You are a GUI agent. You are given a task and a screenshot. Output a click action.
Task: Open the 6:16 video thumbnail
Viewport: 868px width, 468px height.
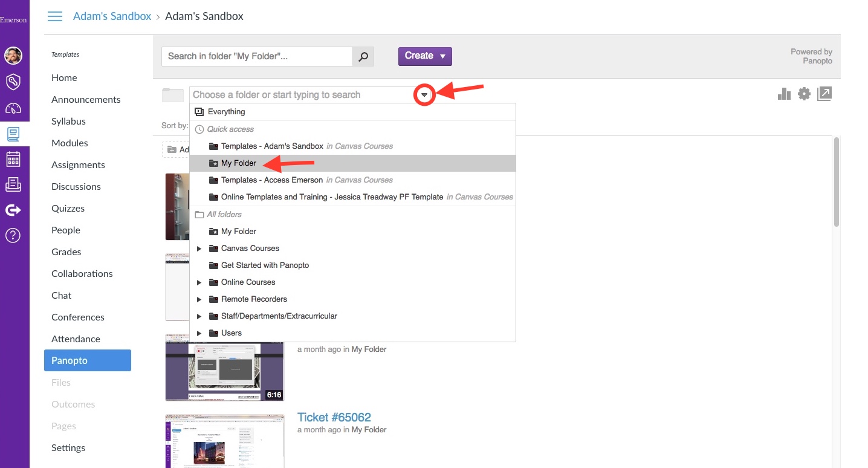pos(224,367)
